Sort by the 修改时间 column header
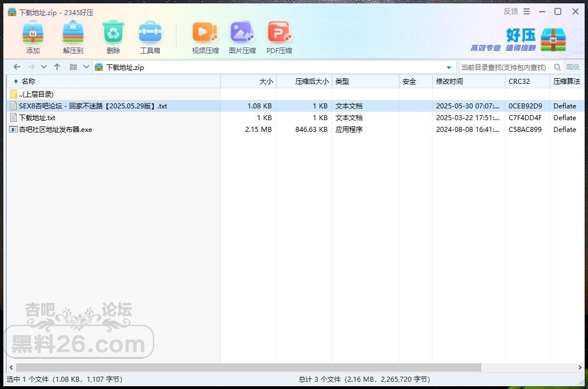The height and width of the screenshot is (389, 588). [469, 82]
